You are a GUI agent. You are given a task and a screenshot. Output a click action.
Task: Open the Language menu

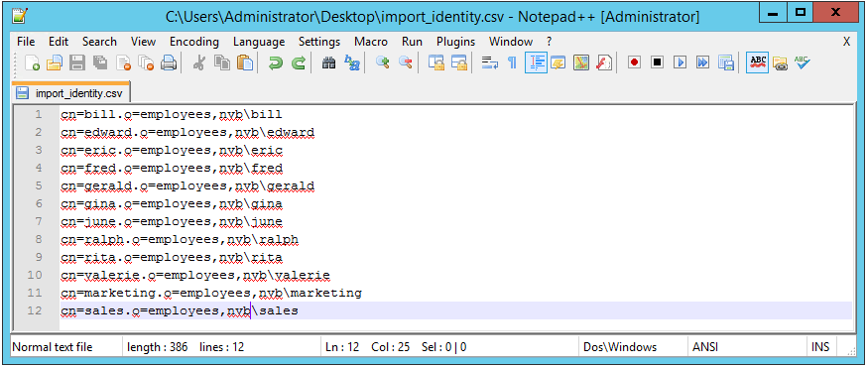point(259,42)
